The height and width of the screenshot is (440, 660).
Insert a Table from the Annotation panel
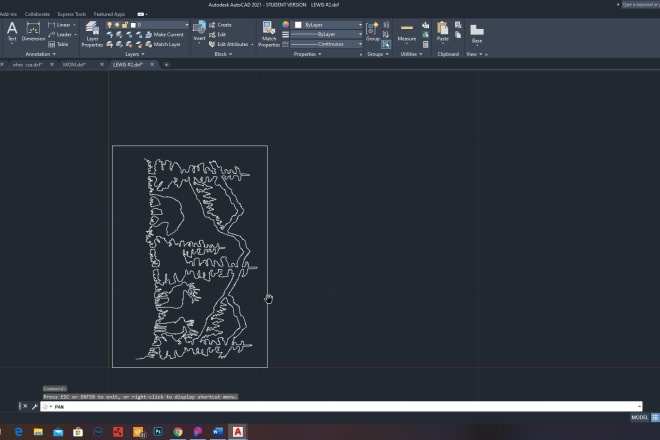[58, 44]
